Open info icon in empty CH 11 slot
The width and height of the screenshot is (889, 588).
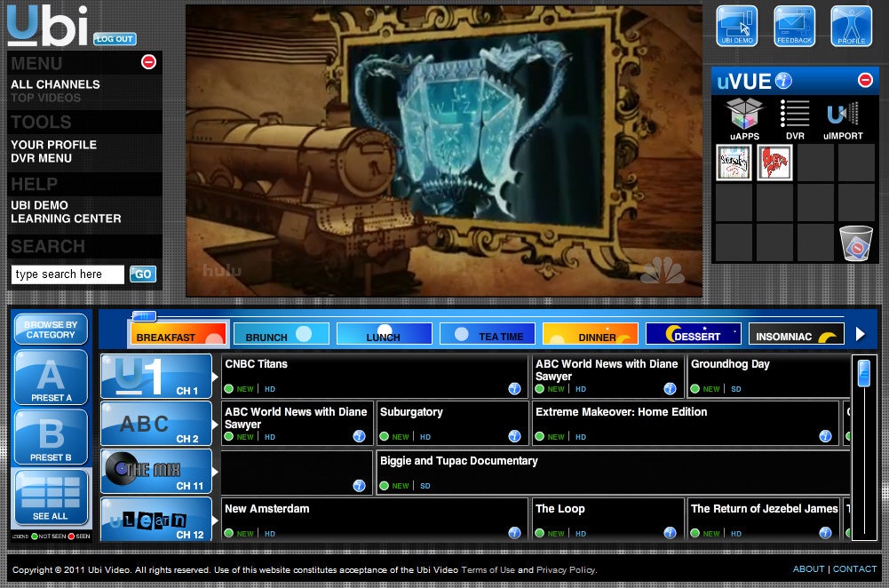[360, 485]
